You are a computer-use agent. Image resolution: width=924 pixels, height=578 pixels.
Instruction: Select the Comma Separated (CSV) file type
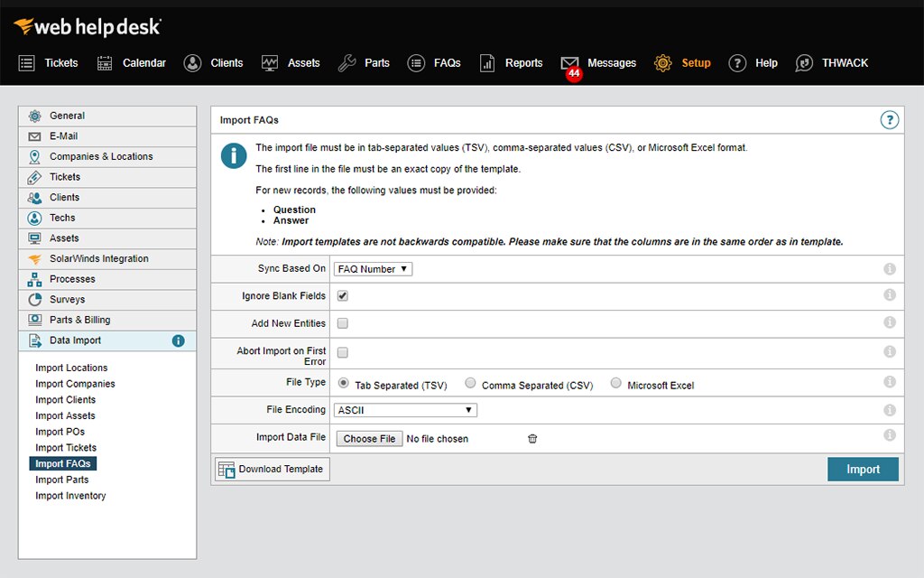coord(470,382)
